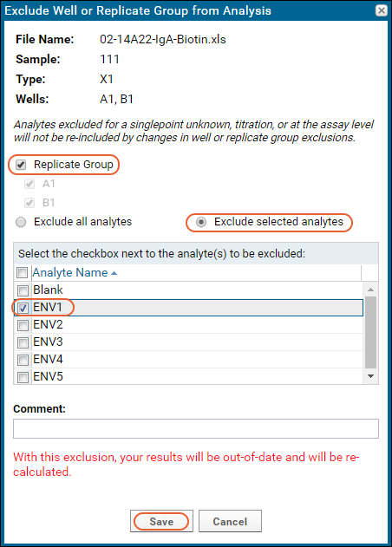392x547 pixels.
Task: Uncheck the ENV1 analyte checkbox
Action: pyautogui.click(x=23, y=308)
